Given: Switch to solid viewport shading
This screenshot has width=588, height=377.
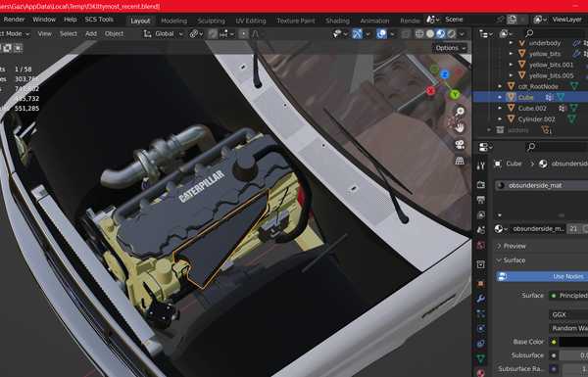Looking at the screenshot, I should [430, 34].
